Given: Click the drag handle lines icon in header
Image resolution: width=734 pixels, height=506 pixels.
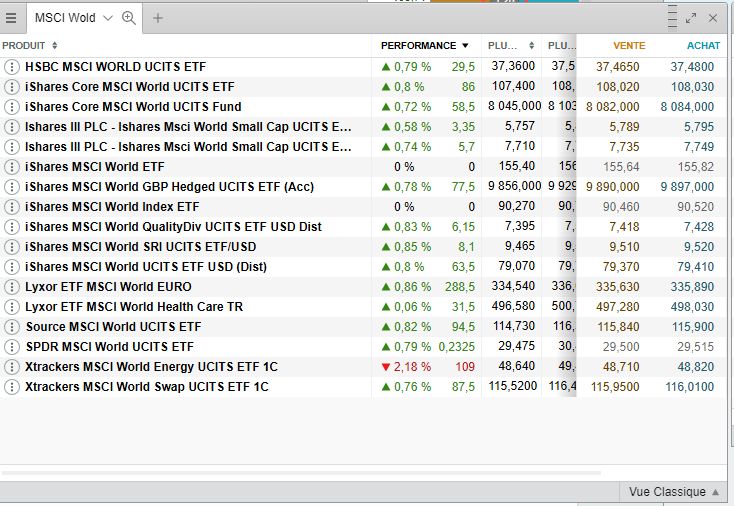Looking at the screenshot, I should tap(672, 17).
